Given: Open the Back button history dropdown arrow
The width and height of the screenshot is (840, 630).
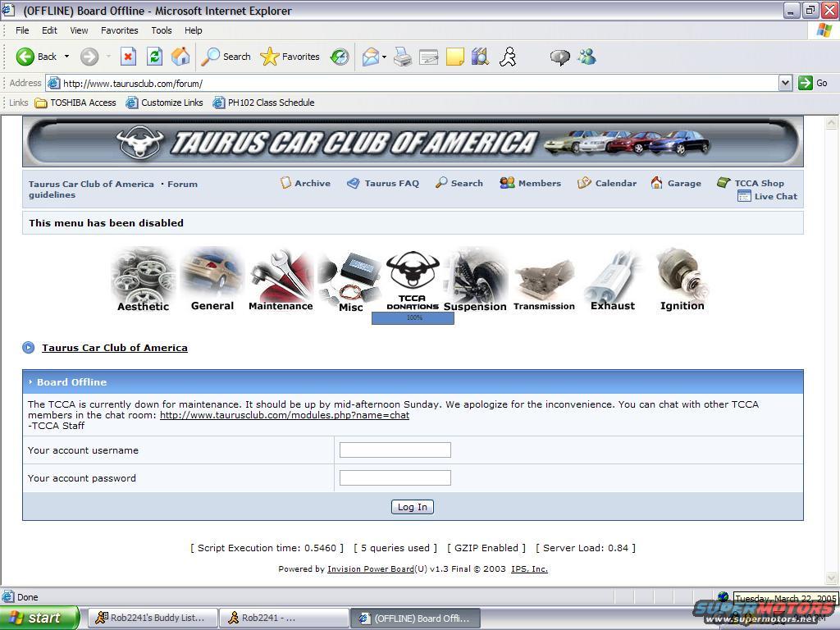Looking at the screenshot, I should point(67,57).
